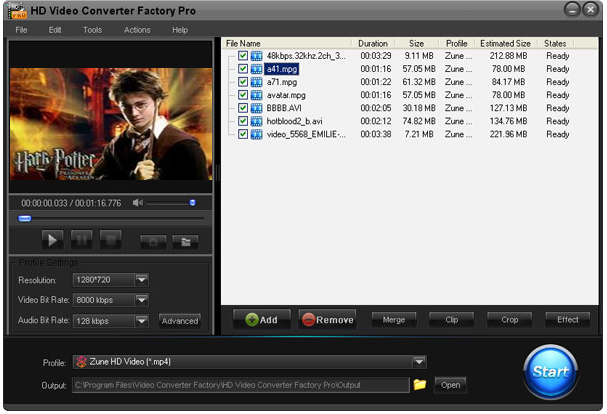
Task: Click the Harry Potter video preview
Action: coord(111,124)
